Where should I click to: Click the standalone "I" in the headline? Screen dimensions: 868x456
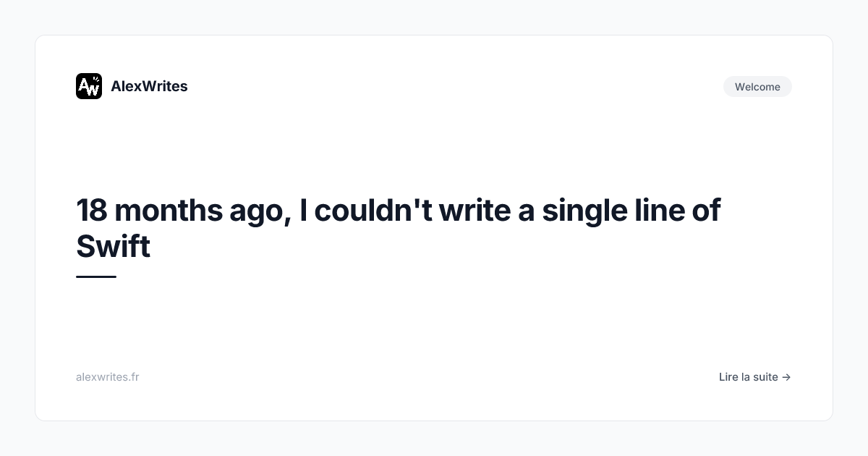click(303, 211)
